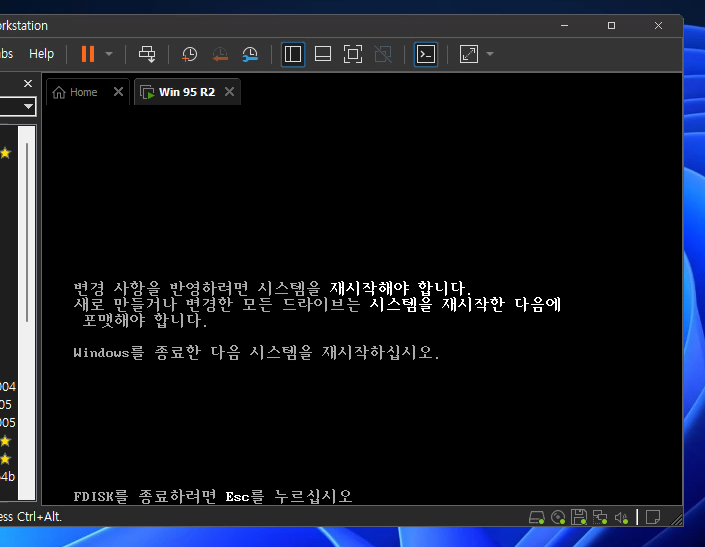Open the library search dropdown
This screenshot has width=705, height=547.
(28, 107)
